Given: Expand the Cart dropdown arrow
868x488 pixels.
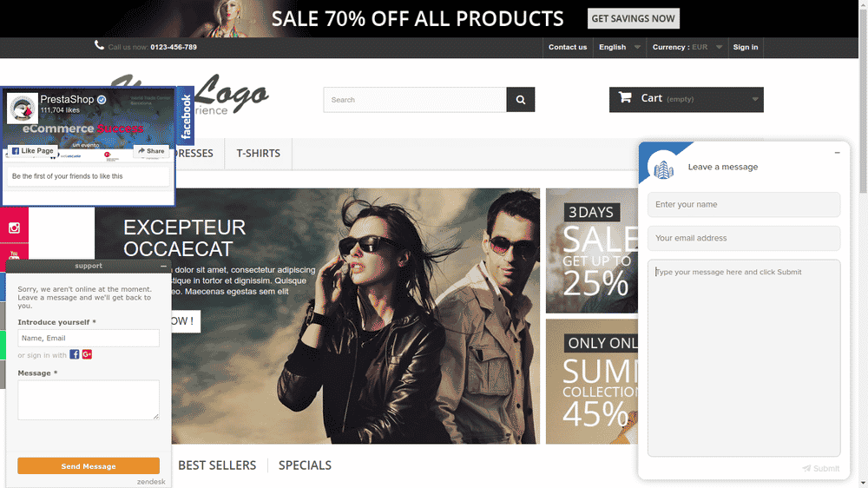Looking at the screenshot, I should [x=754, y=100].
